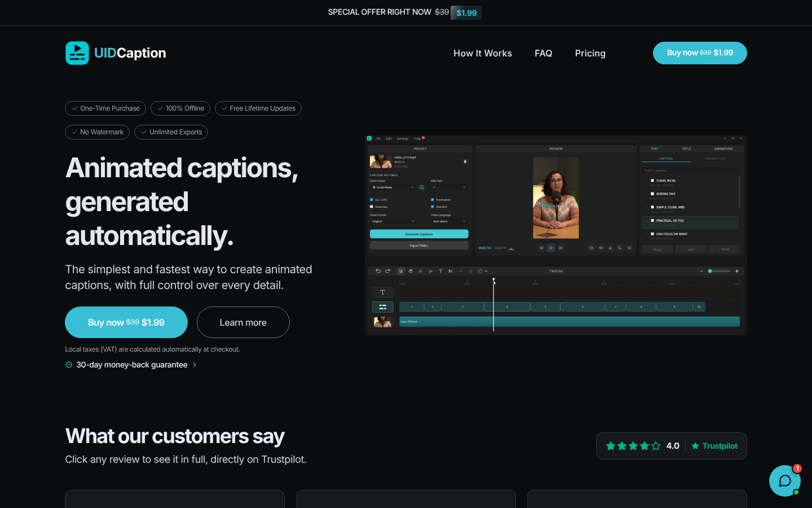Check the box for caption 'SIMPLE, CLEAR, AND'
This screenshot has height=508, width=812.
click(652, 207)
